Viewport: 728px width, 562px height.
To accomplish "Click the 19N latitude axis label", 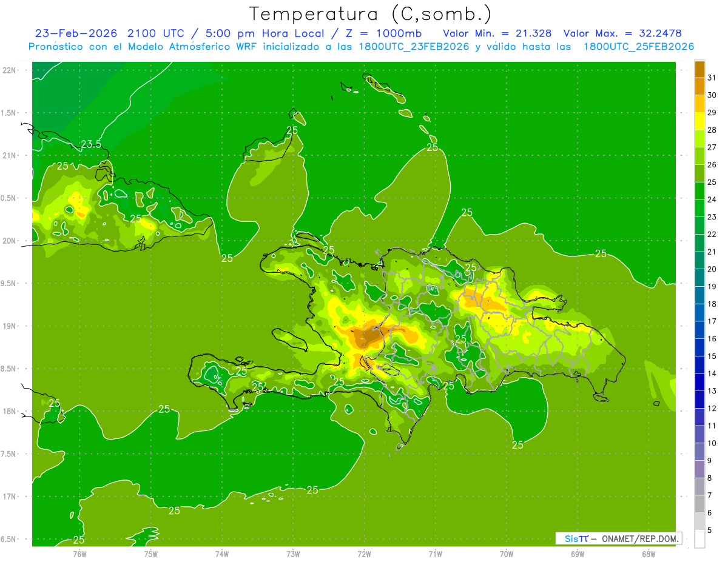I will [x=10, y=326].
